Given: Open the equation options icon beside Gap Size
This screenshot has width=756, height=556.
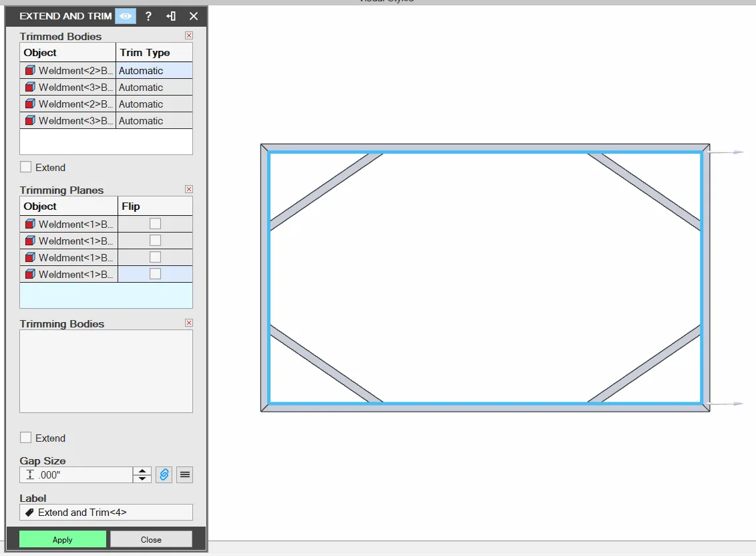Looking at the screenshot, I should pos(185,475).
